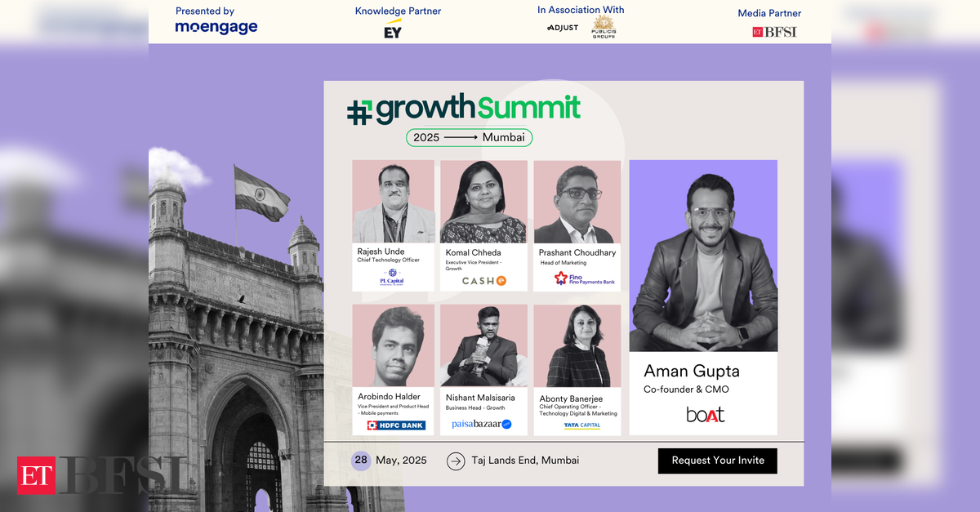This screenshot has width=980, height=512.
Task: Open Aman Gupta's speaker photo
Action: 703,256
